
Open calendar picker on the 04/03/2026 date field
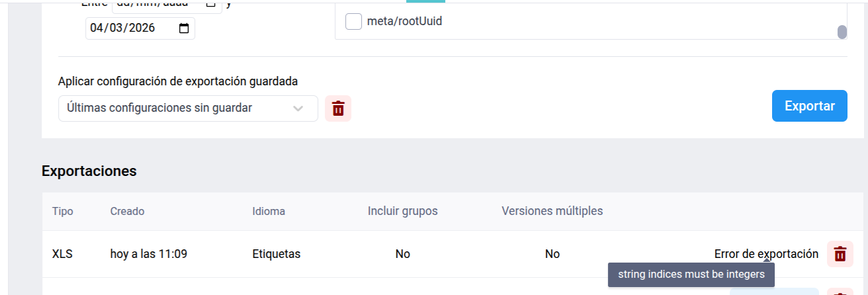(x=184, y=28)
